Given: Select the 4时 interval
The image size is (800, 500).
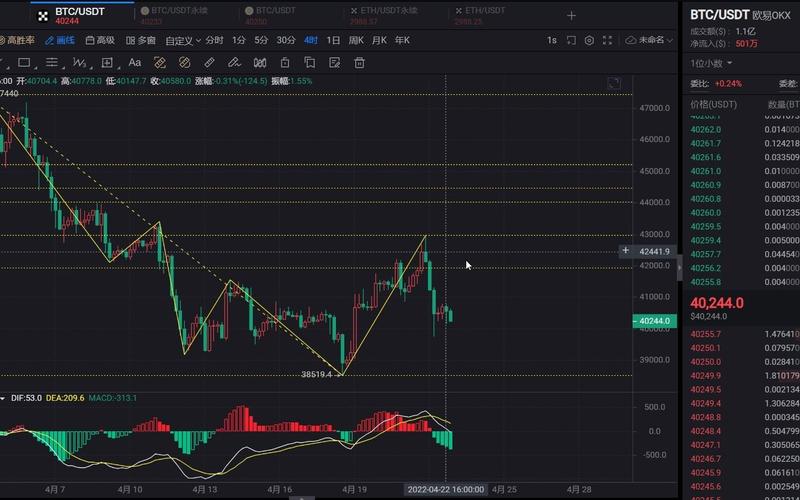Looking at the screenshot, I should click(311, 40).
